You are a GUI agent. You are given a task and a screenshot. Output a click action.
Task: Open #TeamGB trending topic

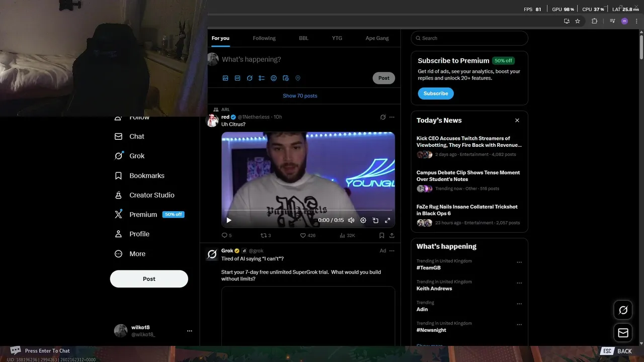[x=429, y=268]
